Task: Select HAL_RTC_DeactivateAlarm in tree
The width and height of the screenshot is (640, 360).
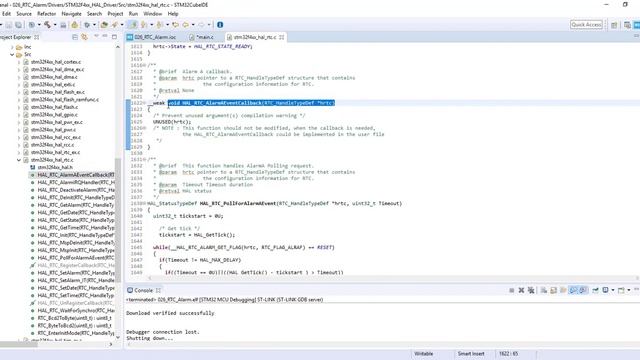Action: pyautogui.click(x=76, y=190)
